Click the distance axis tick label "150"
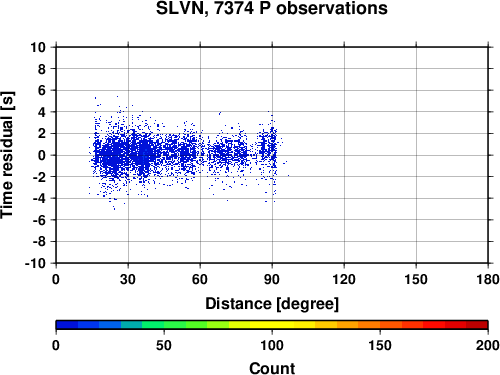 [416, 279]
